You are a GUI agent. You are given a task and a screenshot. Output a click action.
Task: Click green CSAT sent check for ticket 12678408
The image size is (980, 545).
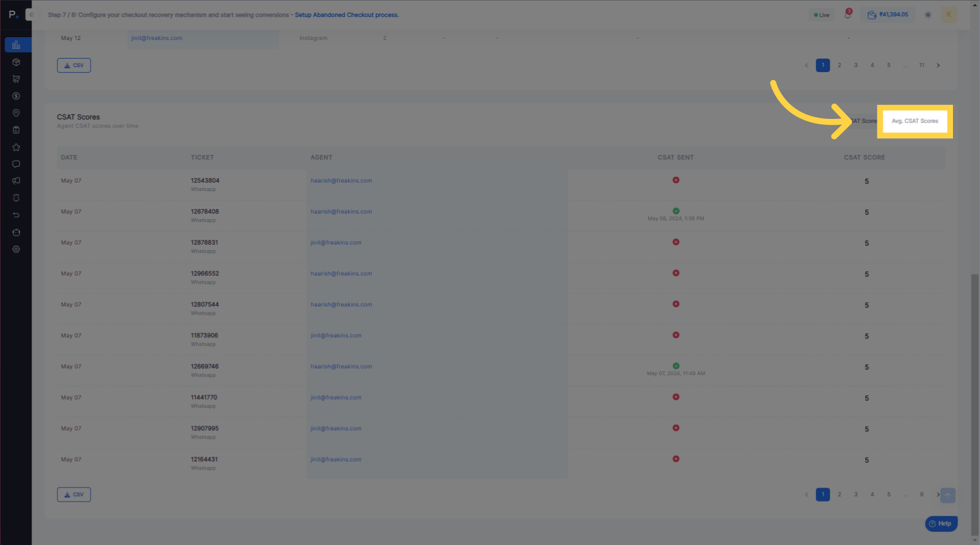click(676, 211)
